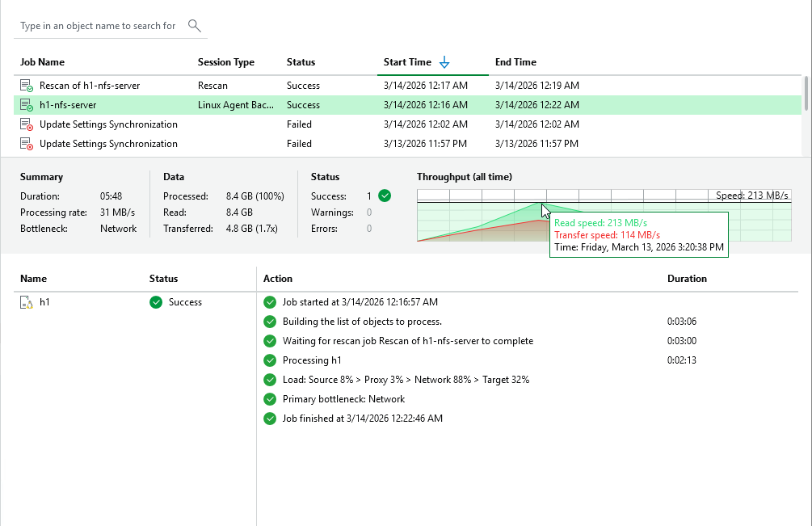
Task: Click the h1-nfs-server job icon
Action: pyautogui.click(x=27, y=105)
